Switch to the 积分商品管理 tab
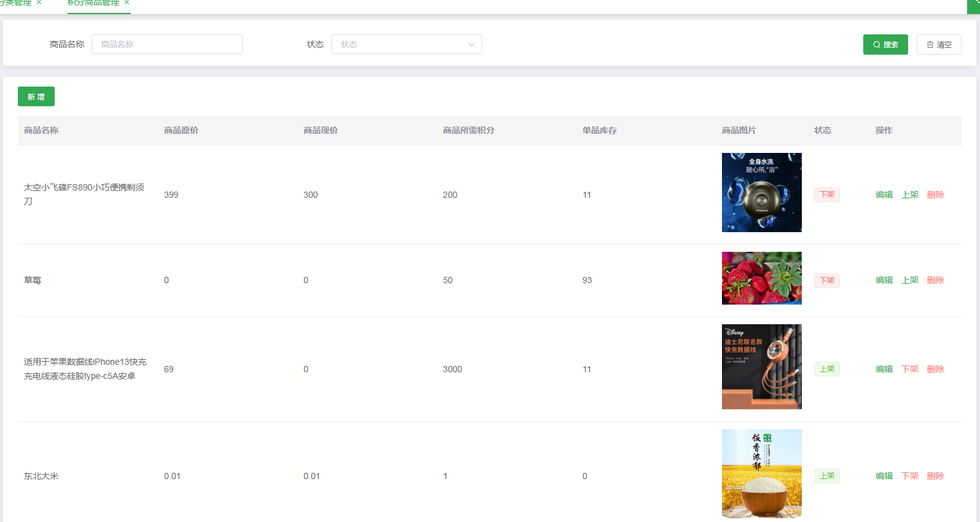Image resolution: width=980 pixels, height=522 pixels. 93,3
